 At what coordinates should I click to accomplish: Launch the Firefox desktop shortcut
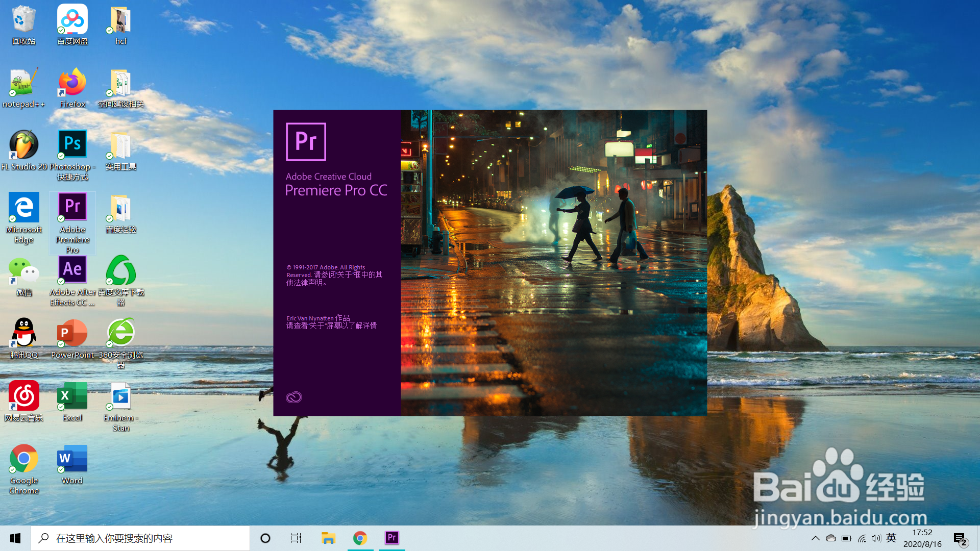(72, 88)
